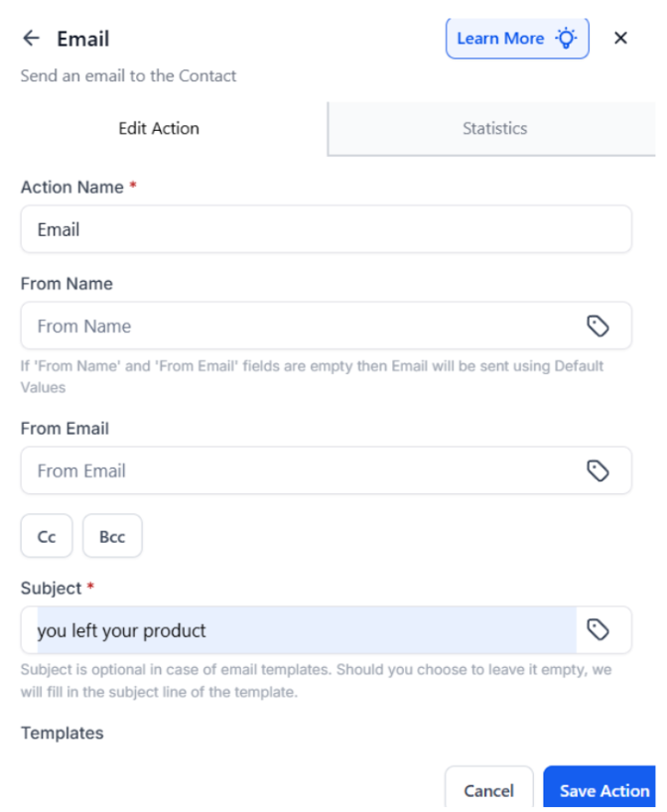Click into the From Name input
The width and height of the screenshot is (667, 812).
(298, 326)
